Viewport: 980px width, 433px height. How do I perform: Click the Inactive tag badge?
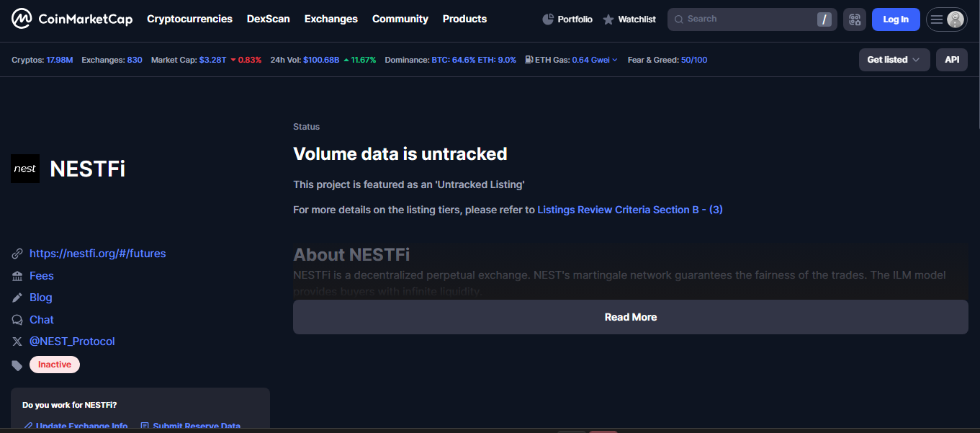tap(55, 365)
